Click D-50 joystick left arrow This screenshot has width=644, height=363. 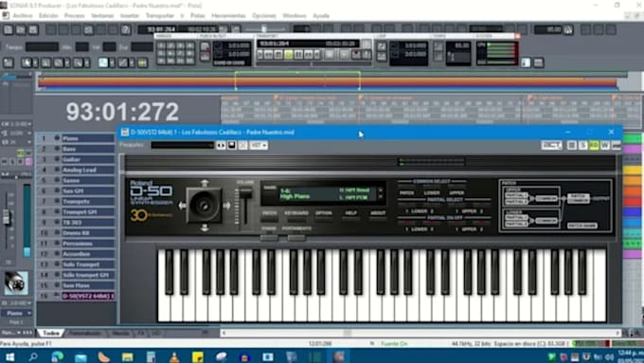(x=182, y=205)
